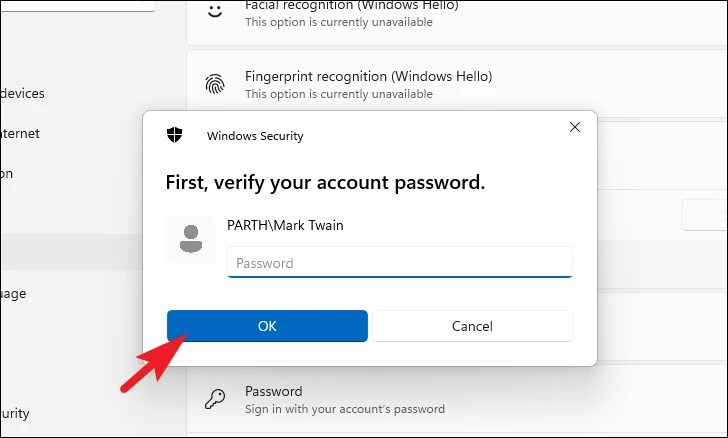Screen dimensions: 728x438
Task: Open the internet sidebar item
Action: coord(20,133)
